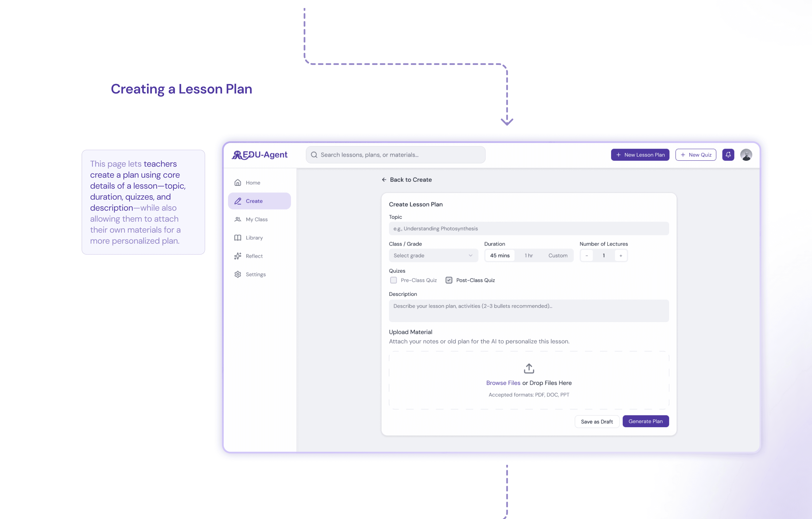Open the user profile avatar
This screenshot has width=812, height=519.
click(x=746, y=155)
